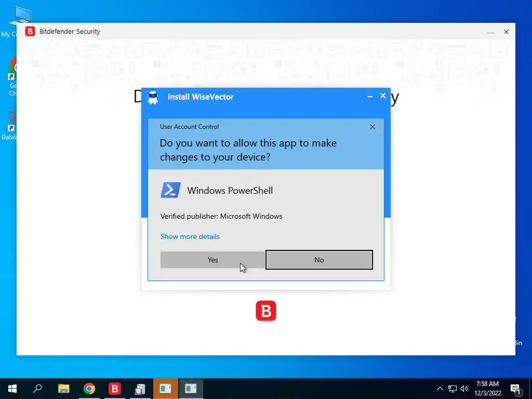
Task: Click the active blue-gray taskbar window icon
Action: pyautogui.click(x=191, y=389)
